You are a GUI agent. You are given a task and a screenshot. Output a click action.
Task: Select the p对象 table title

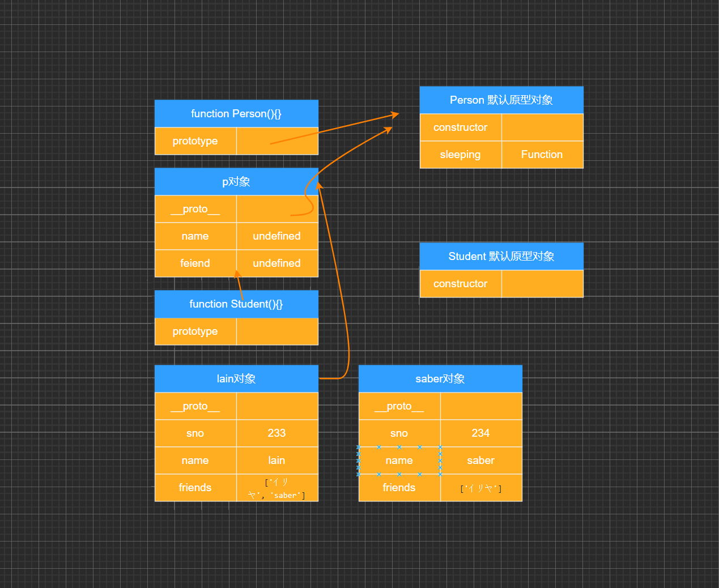click(x=236, y=181)
